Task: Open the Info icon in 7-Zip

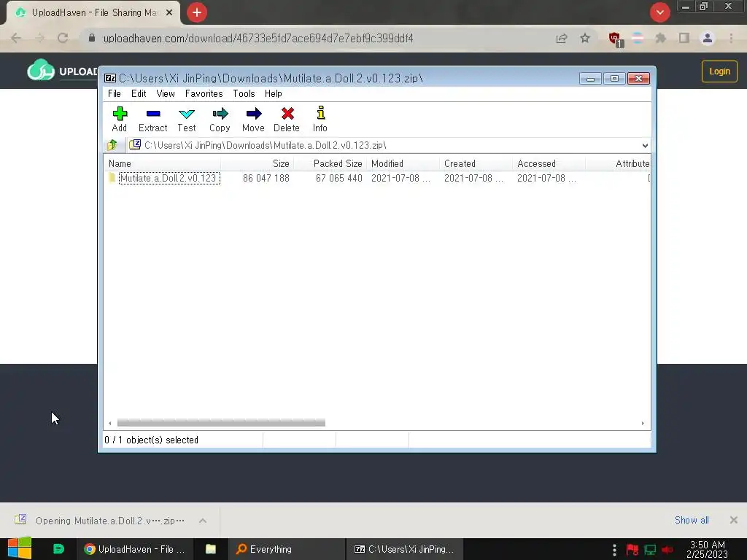Action: click(320, 119)
